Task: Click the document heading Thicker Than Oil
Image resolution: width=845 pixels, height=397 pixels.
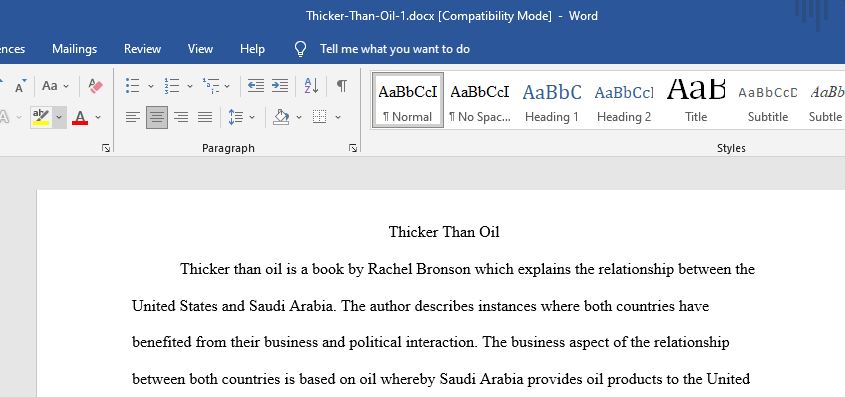Action: (x=444, y=232)
